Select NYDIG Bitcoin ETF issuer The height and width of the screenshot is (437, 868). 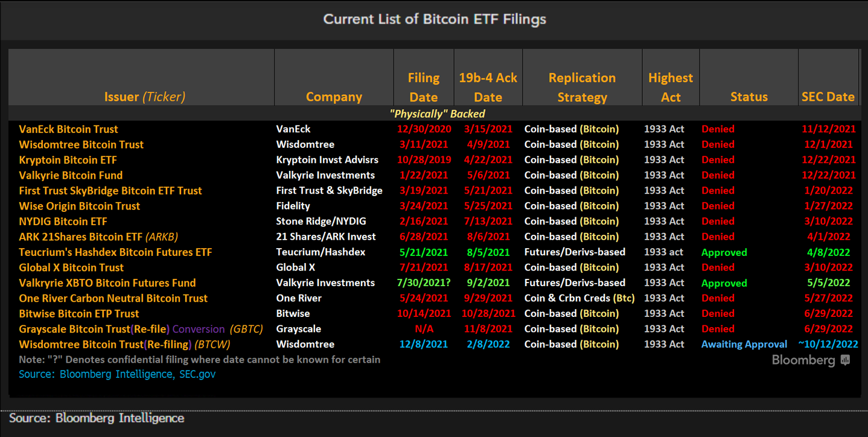(63, 222)
